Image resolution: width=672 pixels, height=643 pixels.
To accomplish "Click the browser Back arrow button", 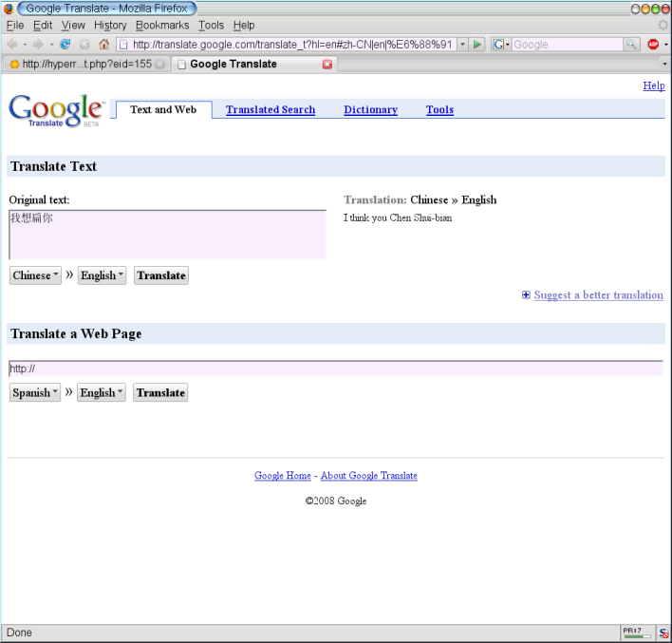I will click(12, 45).
